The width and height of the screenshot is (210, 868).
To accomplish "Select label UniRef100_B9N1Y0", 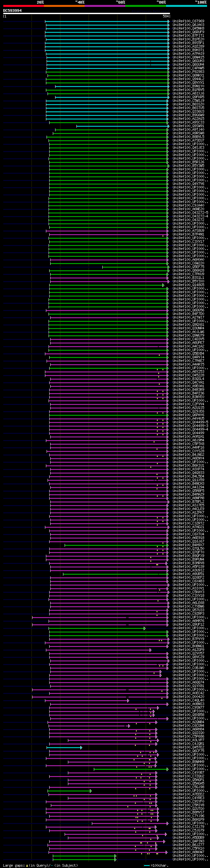I will pyautogui.click(x=188, y=86).
